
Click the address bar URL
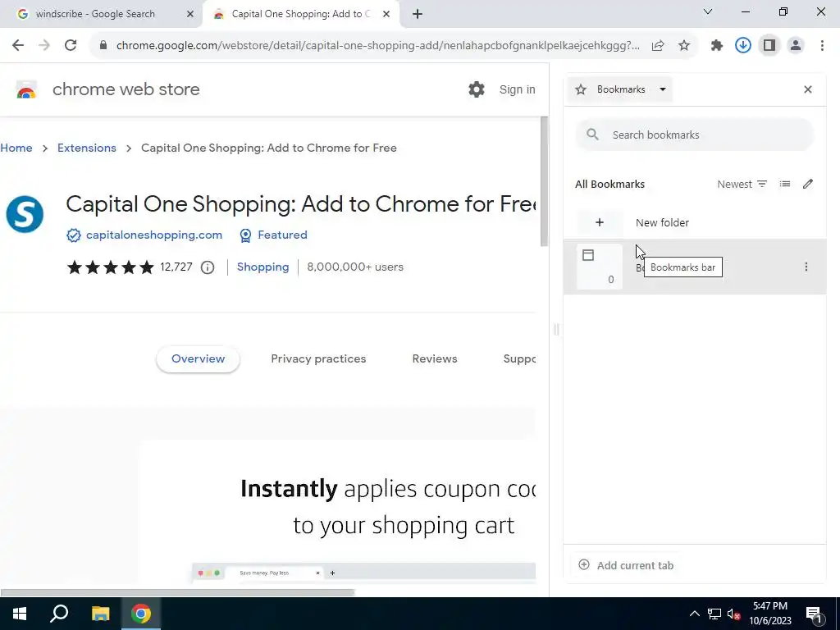[x=377, y=46]
